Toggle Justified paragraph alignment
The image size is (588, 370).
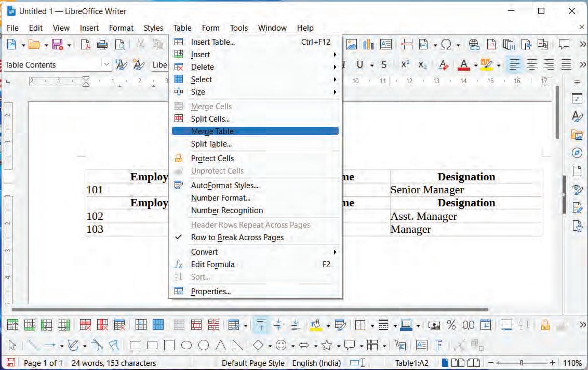click(566, 64)
